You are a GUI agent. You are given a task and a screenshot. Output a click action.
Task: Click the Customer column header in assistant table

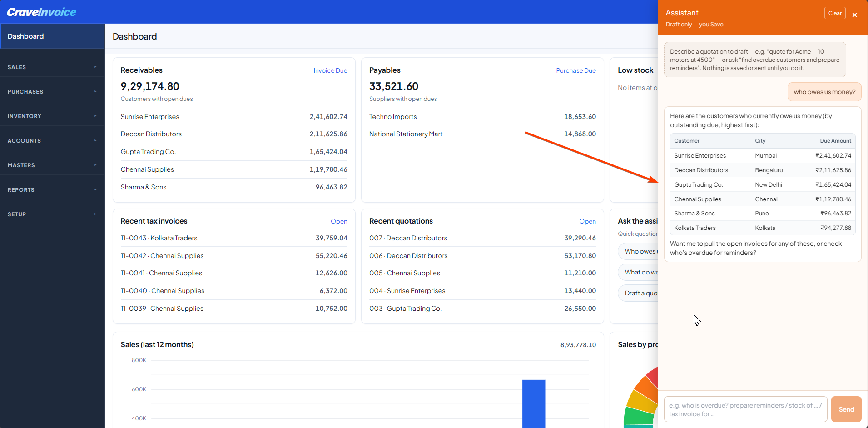(x=687, y=141)
